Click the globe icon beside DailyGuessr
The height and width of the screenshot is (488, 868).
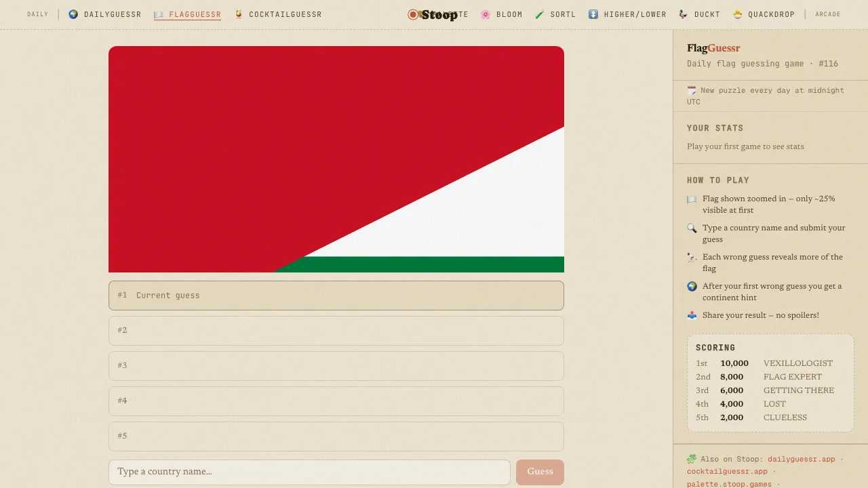point(73,14)
